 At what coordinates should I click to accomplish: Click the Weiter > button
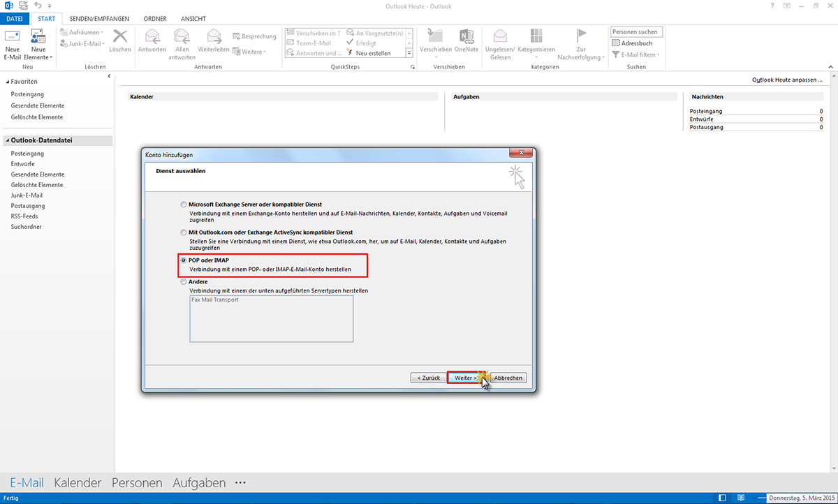click(465, 378)
